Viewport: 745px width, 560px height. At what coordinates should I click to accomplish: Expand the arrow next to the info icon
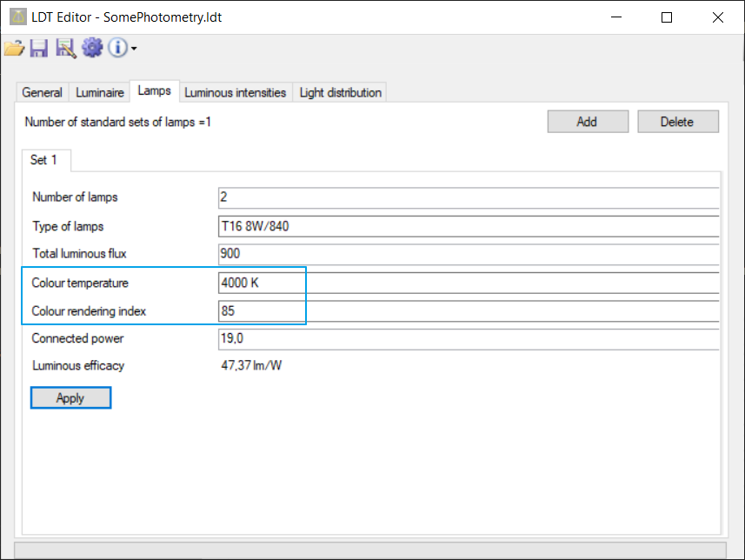click(x=133, y=50)
